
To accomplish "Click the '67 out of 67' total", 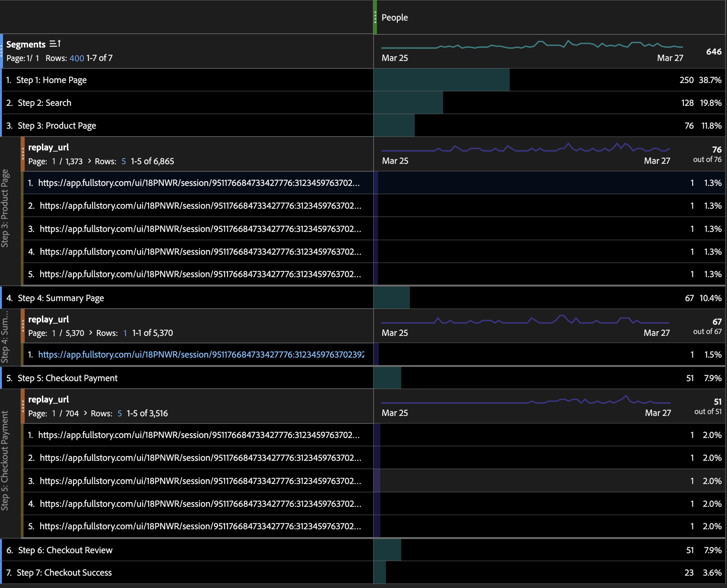I will pos(707,326).
